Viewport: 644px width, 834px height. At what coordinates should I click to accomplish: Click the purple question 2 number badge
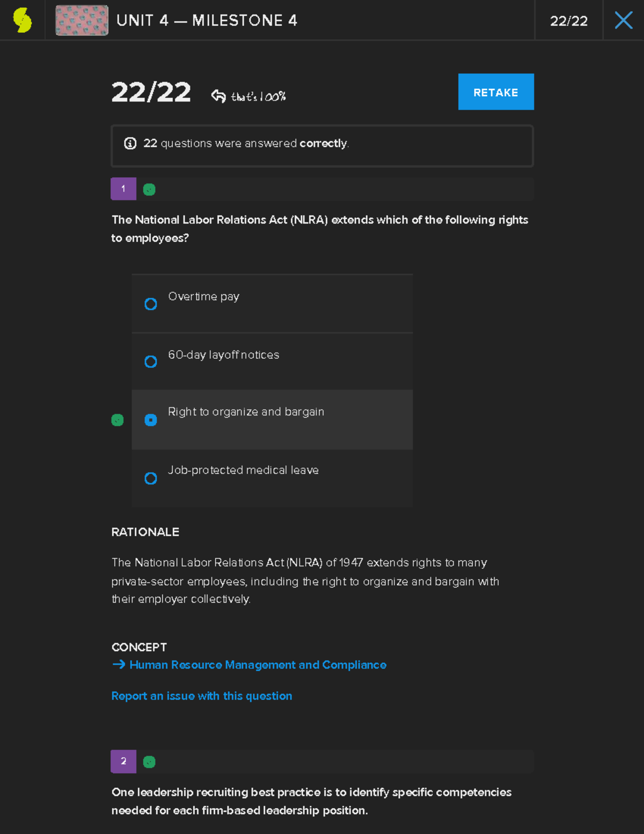[123, 762]
